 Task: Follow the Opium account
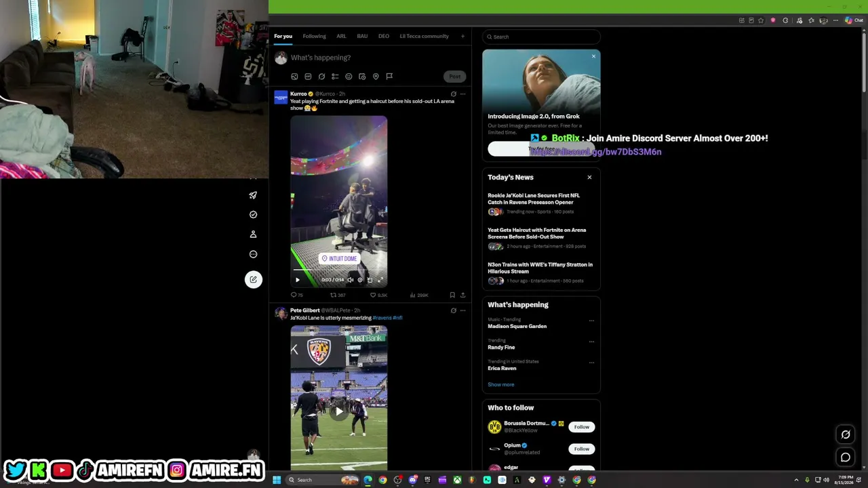tap(582, 449)
